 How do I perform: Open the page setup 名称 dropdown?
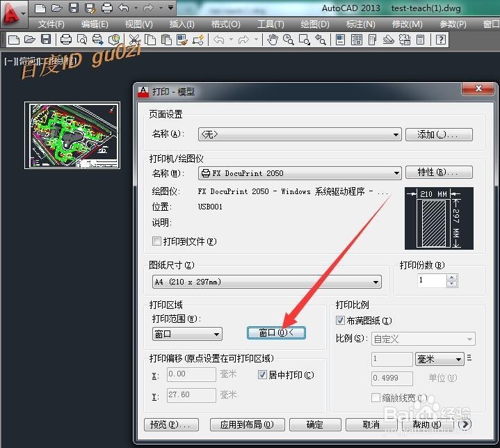(x=300, y=134)
